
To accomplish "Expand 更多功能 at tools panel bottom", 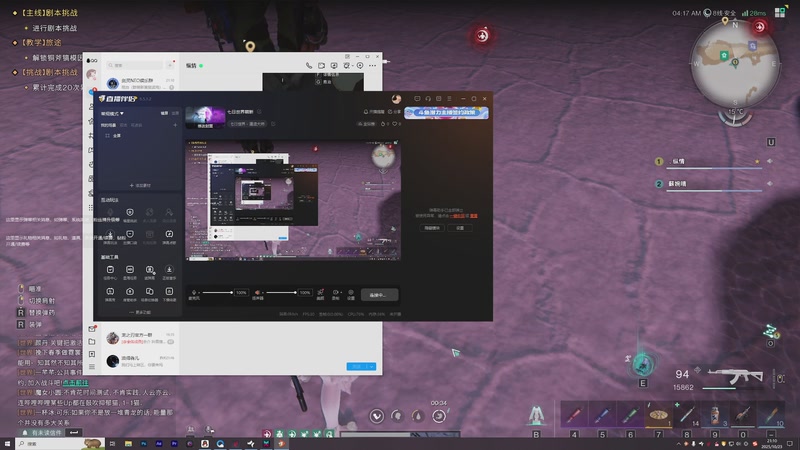I will (140, 312).
